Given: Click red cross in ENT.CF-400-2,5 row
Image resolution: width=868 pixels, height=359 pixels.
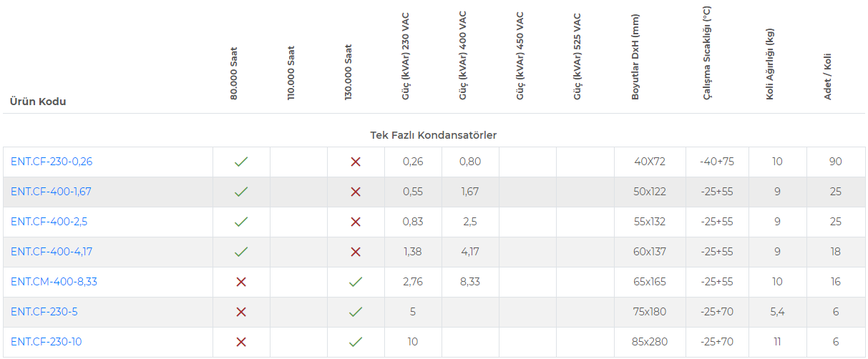Looking at the screenshot, I should (x=356, y=222).
